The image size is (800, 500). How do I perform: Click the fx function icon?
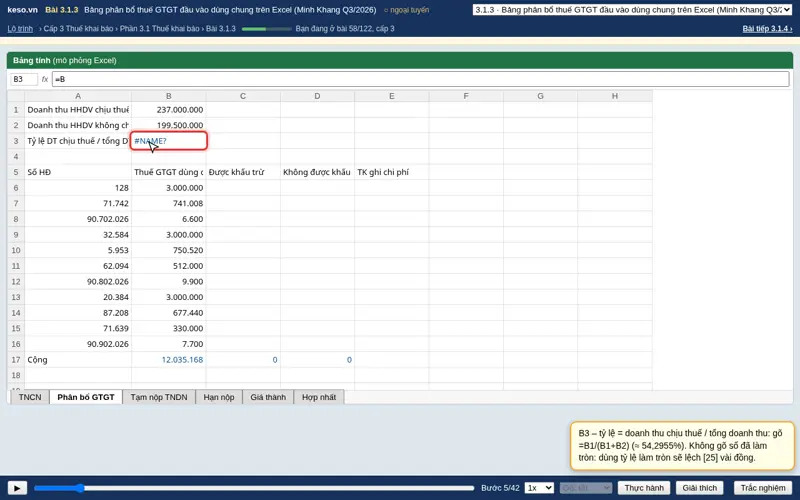(45, 79)
